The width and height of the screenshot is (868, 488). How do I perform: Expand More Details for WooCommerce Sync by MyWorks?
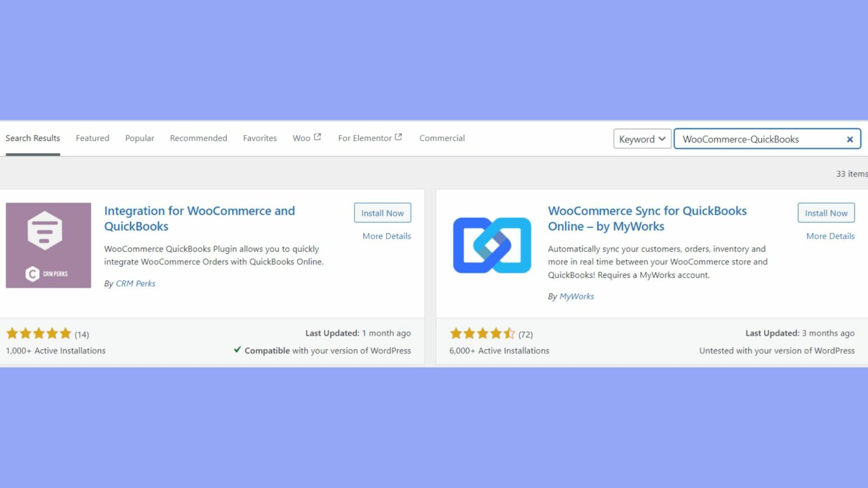pyautogui.click(x=830, y=236)
